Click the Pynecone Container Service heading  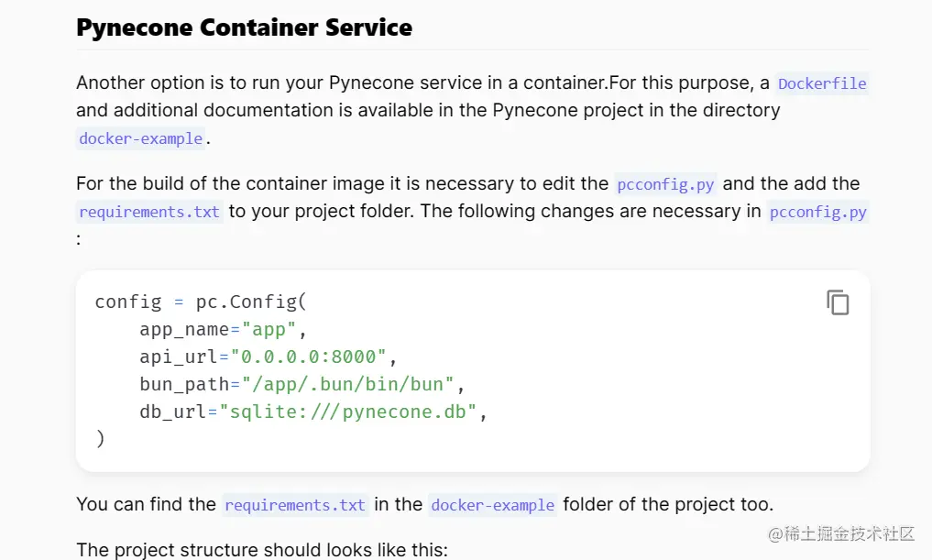pos(244,27)
